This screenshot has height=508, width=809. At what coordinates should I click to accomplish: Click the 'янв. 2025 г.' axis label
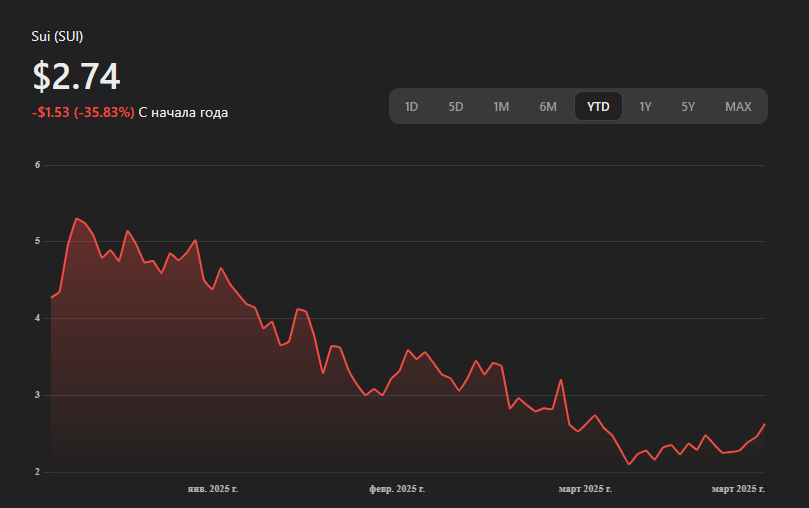(x=213, y=489)
